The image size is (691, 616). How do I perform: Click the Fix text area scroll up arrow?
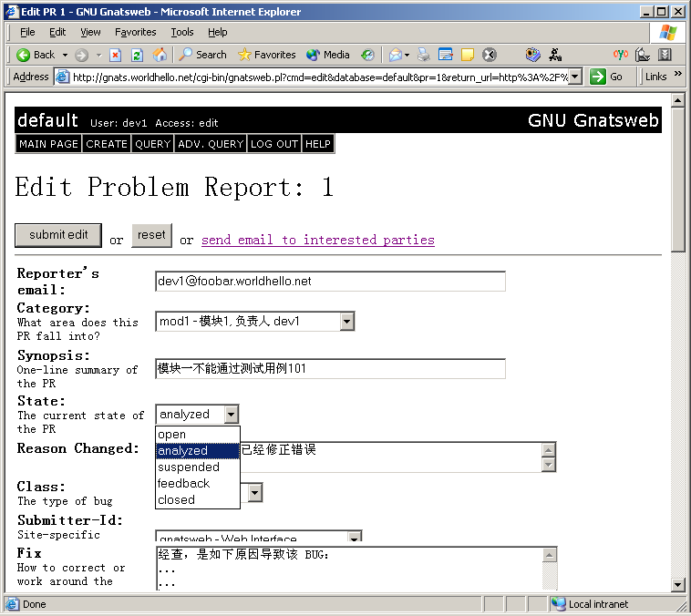click(550, 554)
